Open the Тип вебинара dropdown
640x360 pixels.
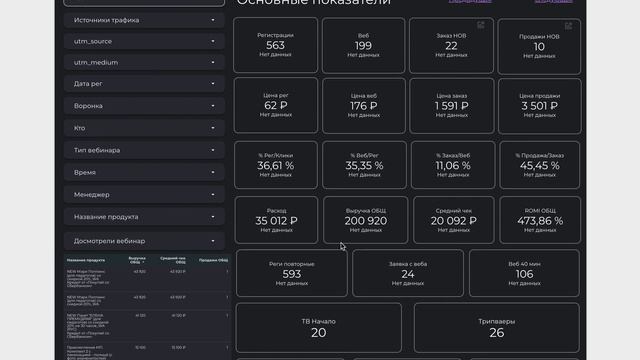tap(144, 150)
